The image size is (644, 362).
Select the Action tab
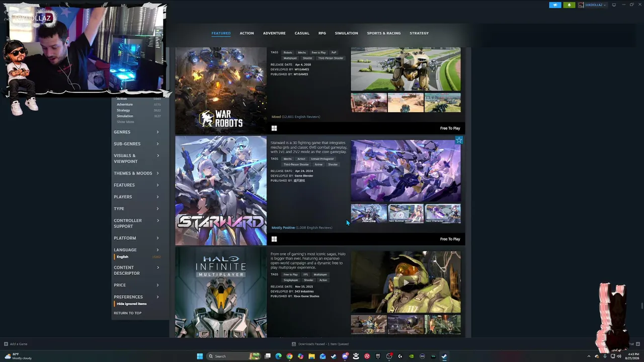247,33
